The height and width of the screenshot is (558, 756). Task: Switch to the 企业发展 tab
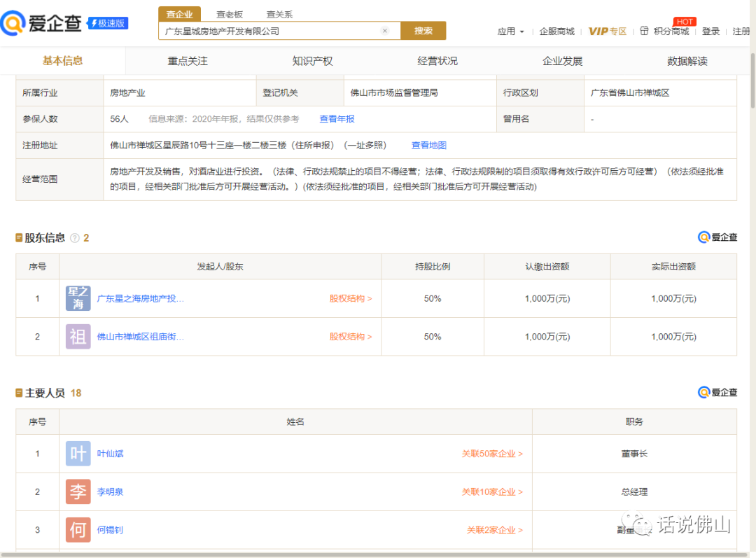[x=562, y=61]
